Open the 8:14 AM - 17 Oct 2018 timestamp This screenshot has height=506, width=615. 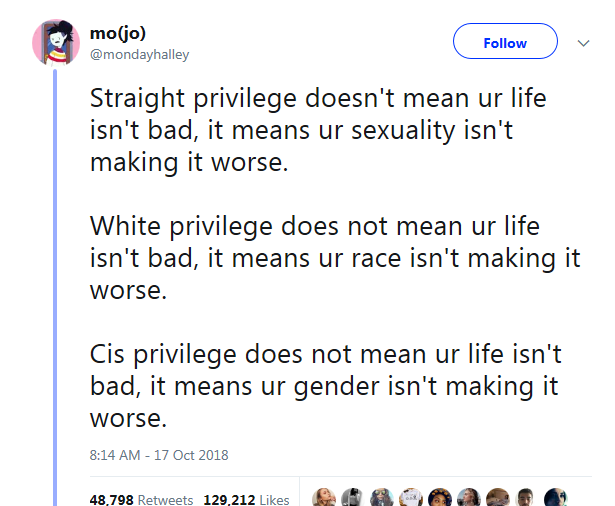[x=159, y=455]
